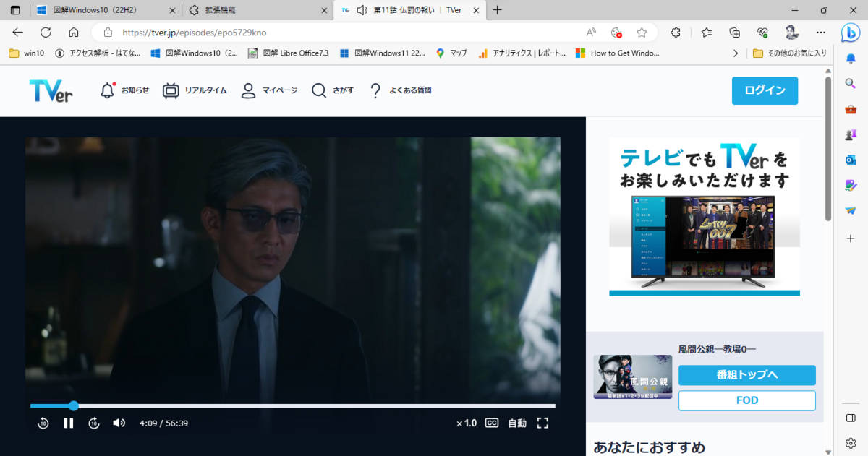Click the TVer television advertisement banner
The height and width of the screenshot is (456, 868).
point(704,217)
